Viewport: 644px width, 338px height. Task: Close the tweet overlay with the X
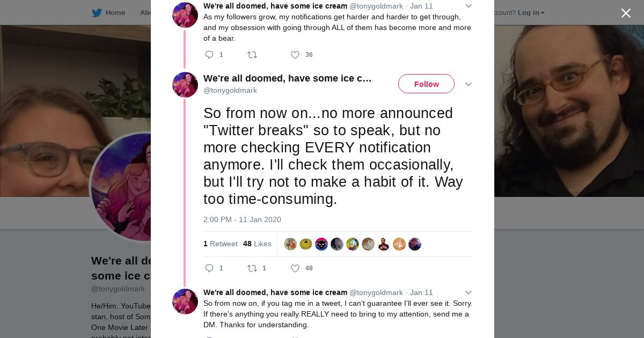point(626,13)
